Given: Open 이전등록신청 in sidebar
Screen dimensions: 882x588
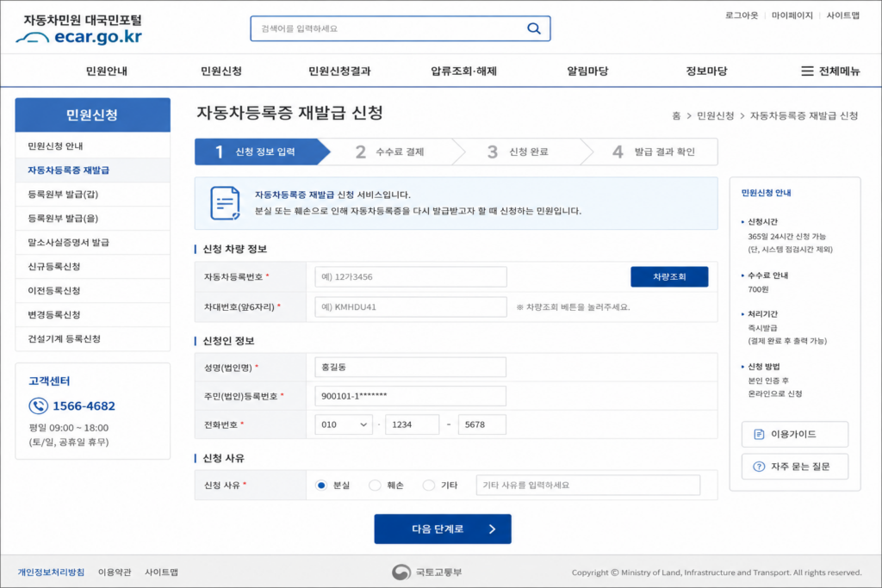Looking at the screenshot, I should coord(93,291).
